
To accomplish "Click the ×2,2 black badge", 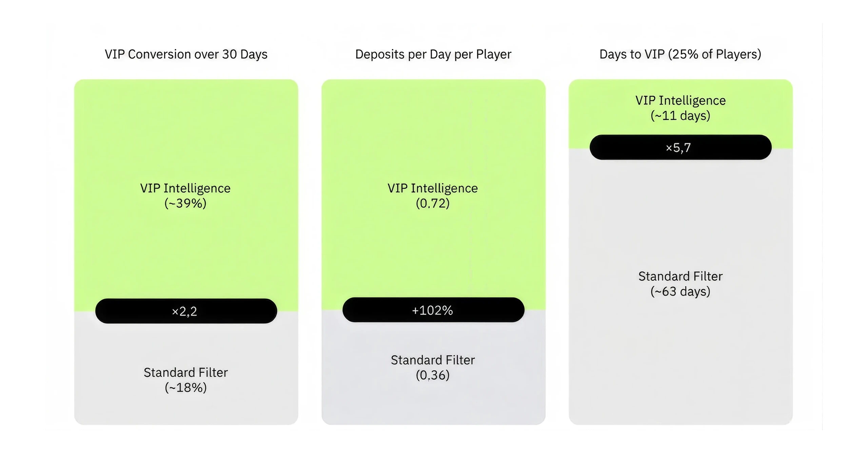I will [x=186, y=311].
